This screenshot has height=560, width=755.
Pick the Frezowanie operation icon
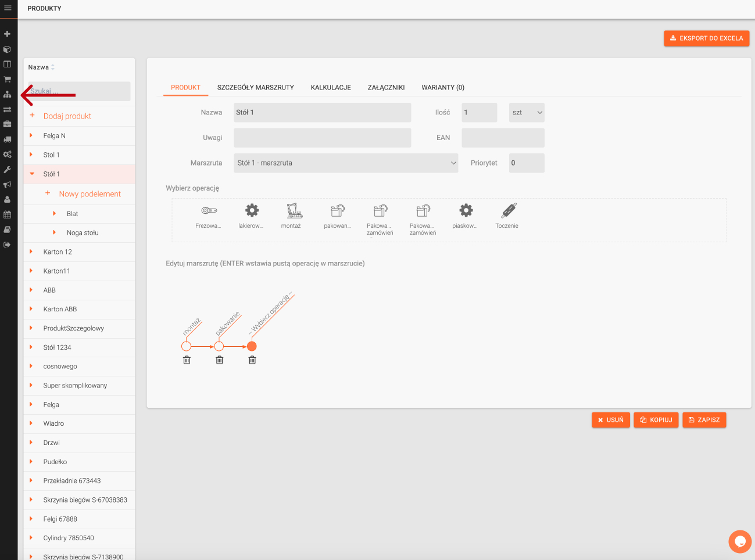tap(209, 210)
